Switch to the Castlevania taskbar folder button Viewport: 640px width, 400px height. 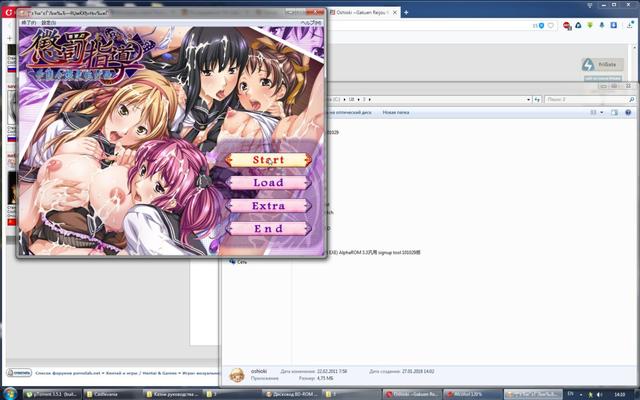coord(113,394)
